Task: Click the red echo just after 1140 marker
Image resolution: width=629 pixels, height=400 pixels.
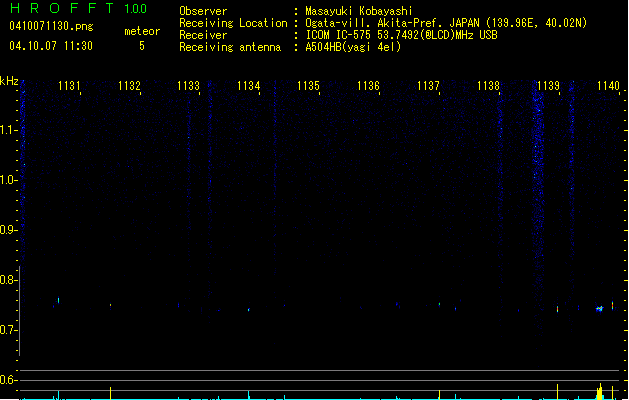Action: [x=612, y=306]
